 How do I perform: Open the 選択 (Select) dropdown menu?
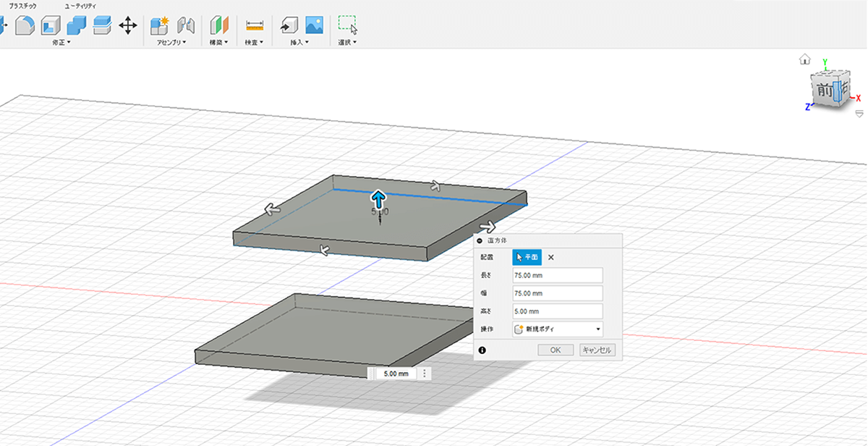(x=348, y=43)
